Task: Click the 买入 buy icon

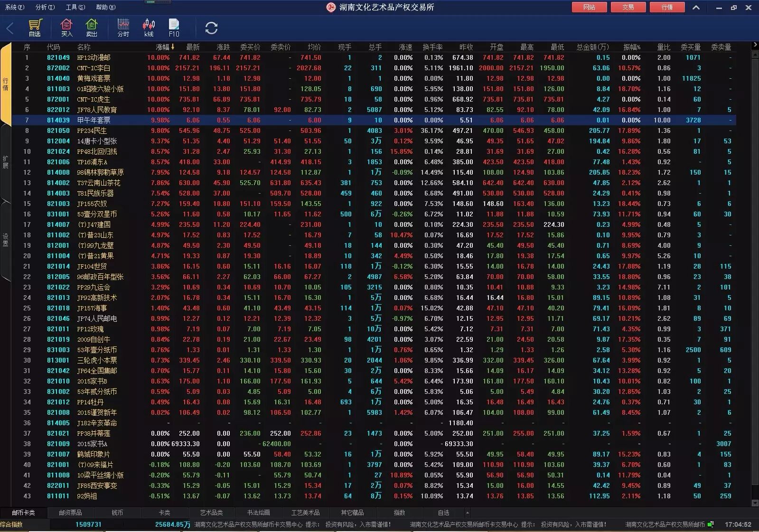Action: pos(66,28)
